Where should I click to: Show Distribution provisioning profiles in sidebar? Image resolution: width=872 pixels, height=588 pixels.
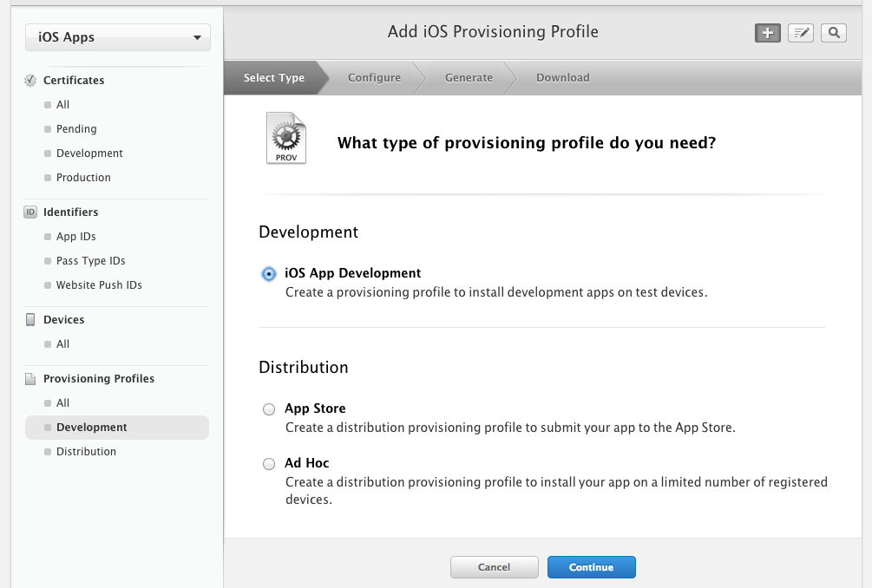[86, 452]
